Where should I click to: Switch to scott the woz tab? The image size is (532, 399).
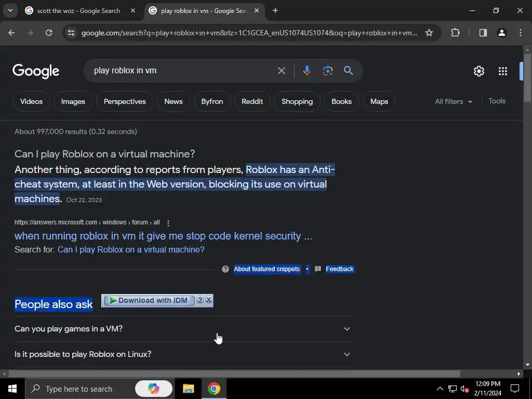pos(79,10)
